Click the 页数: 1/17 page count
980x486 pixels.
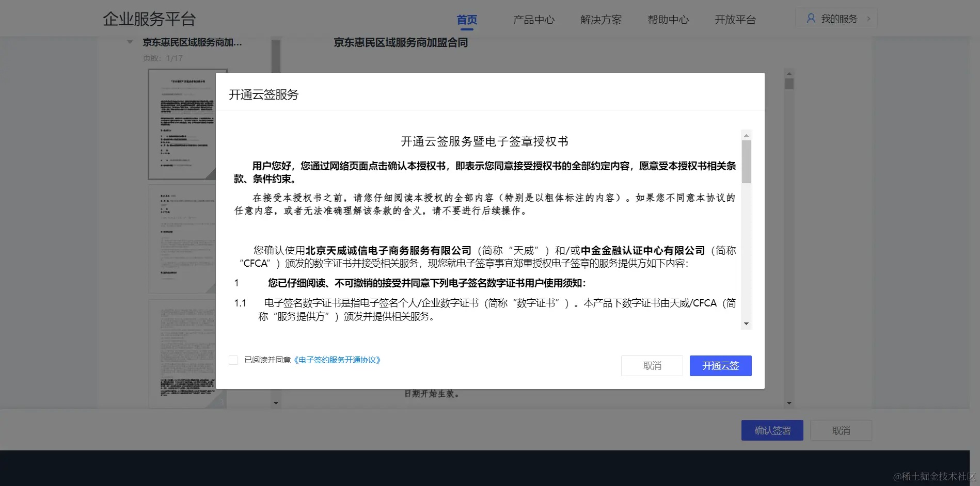coord(163,58)
